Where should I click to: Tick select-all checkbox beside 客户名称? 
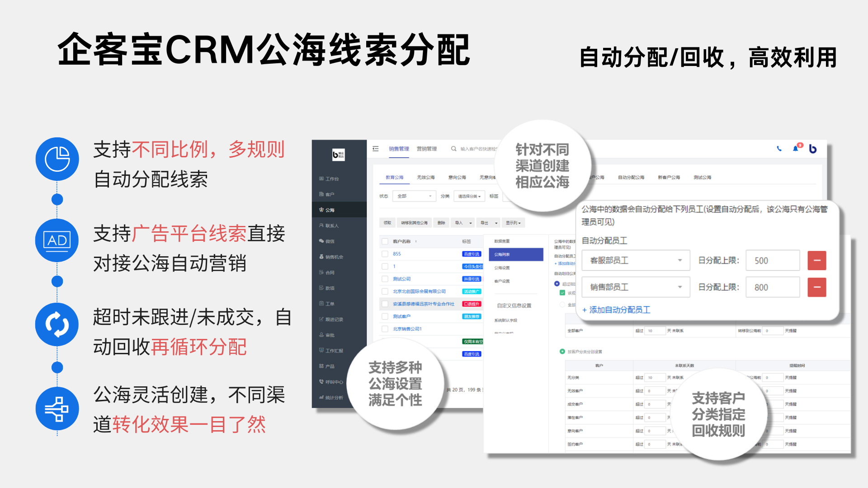click(x=385, y=241)
